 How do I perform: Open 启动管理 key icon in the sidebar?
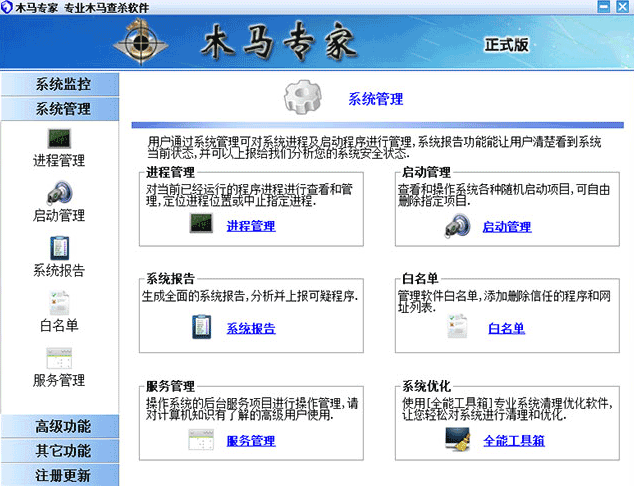pos(59,192)
